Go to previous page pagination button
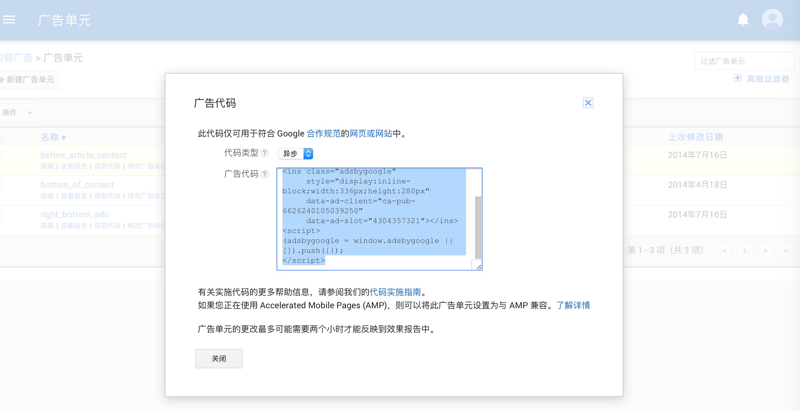800x411 pixels. (x=744, y=250)
